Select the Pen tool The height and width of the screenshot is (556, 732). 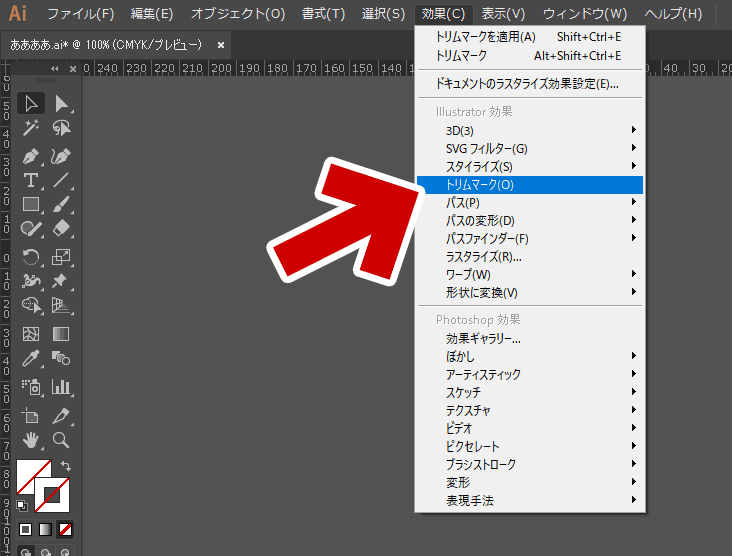click(31, 156)
